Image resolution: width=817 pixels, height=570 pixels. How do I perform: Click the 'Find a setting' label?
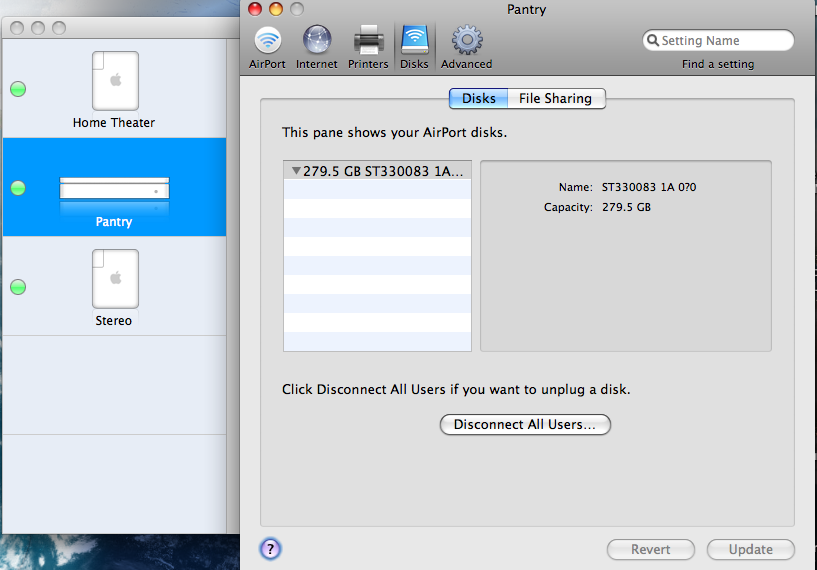click(718, 64)
